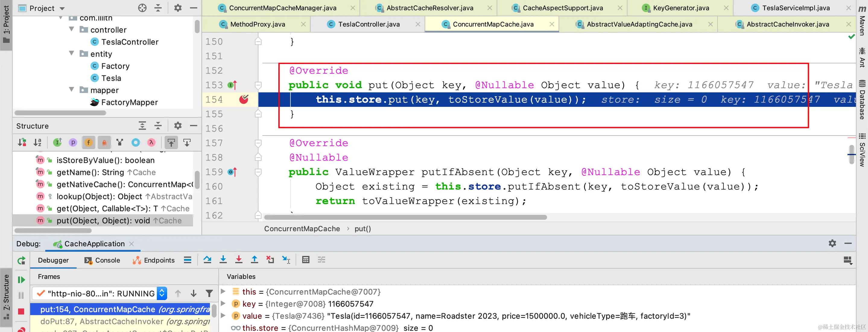The image size is (868, 332).
Task: Collapse the entity folder
Action: [x=71, y=54]
